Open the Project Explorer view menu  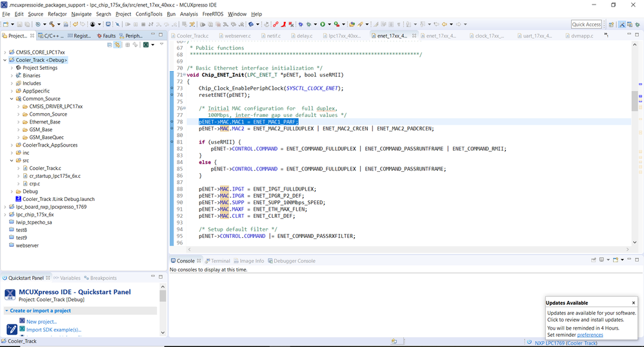point(161,45)
